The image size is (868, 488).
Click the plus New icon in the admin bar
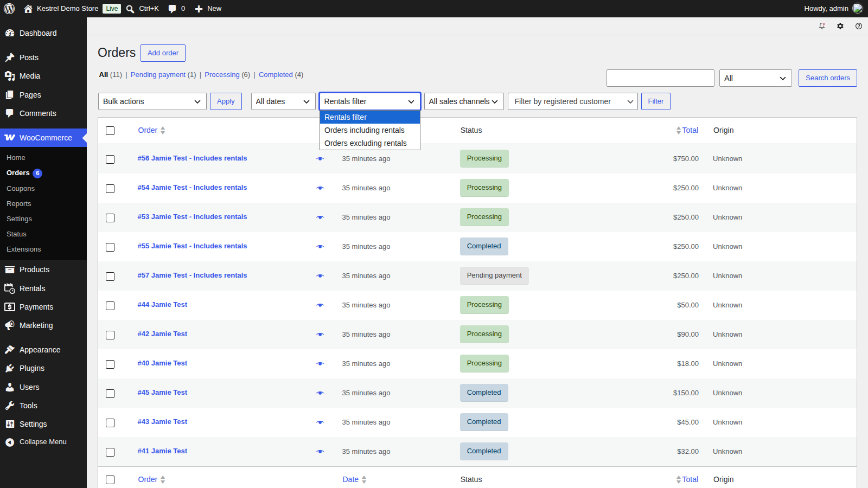[x=199, y=9]
